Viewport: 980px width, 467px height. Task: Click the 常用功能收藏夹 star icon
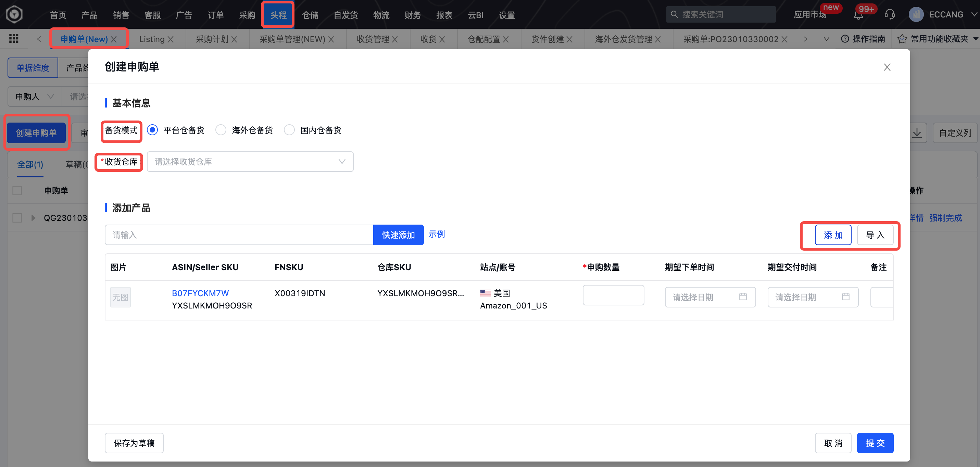902,39
